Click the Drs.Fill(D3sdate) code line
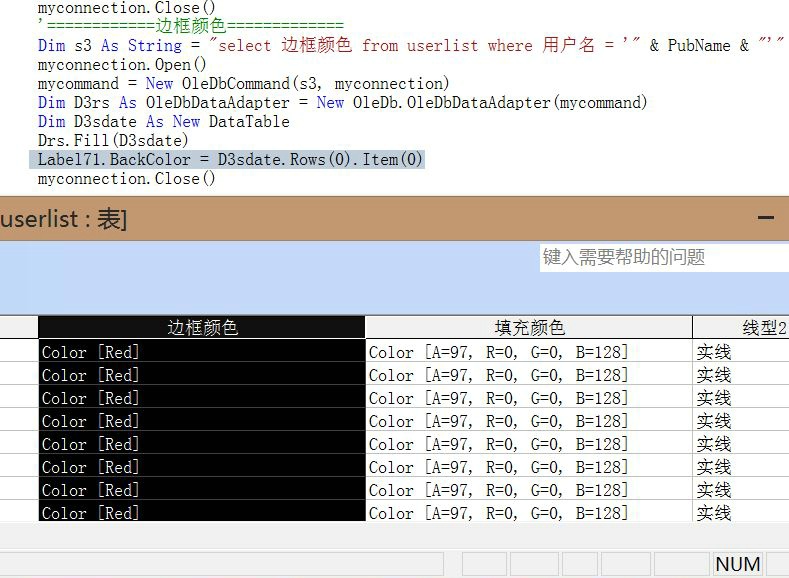Image resolution: width=789 pixels, height=578 pixels. (x=113, y=140)
